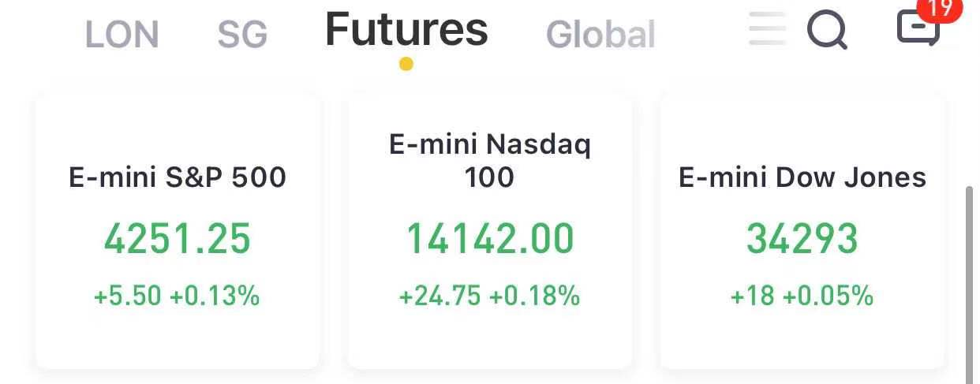This screenshot has height=384, width=980.
Task: Click the E-mini Nasdaq 100 title label
Action: pyautogui.click(x=490, y=161)
